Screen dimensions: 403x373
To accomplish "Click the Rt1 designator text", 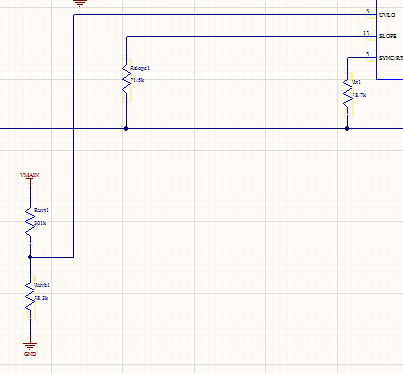I will coord(357,82).
